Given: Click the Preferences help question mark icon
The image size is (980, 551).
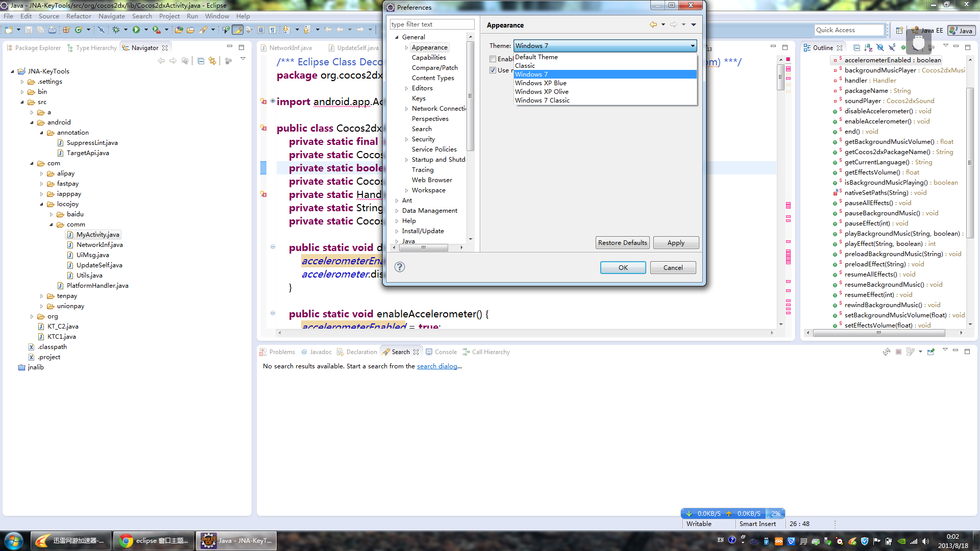Looking at the screenshot, I should click(400, 267).
